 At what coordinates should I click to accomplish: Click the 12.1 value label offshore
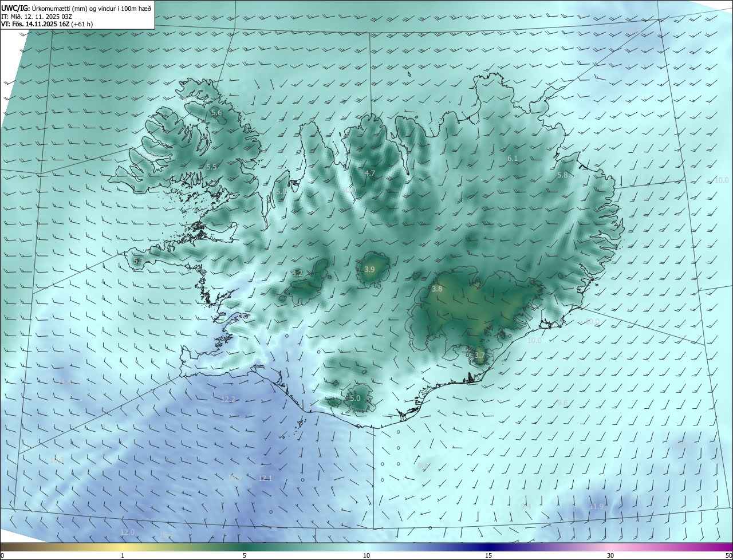[265, 478]
